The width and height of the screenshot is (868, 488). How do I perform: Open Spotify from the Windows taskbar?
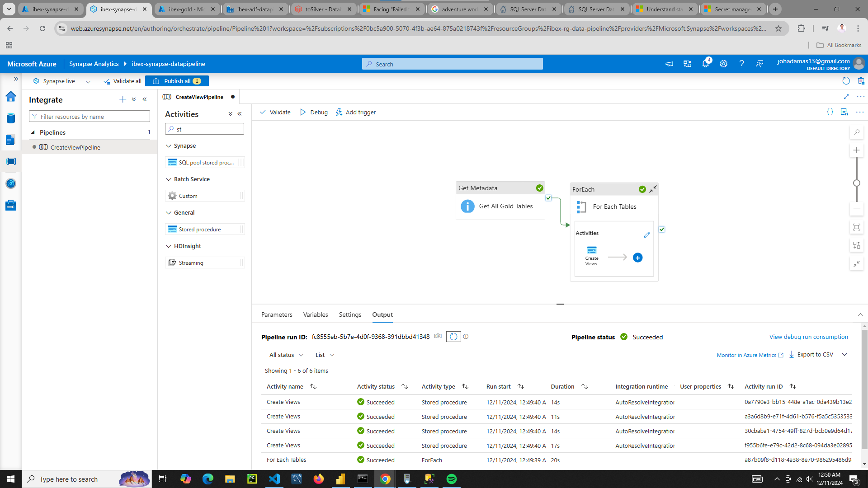point(452,479)
